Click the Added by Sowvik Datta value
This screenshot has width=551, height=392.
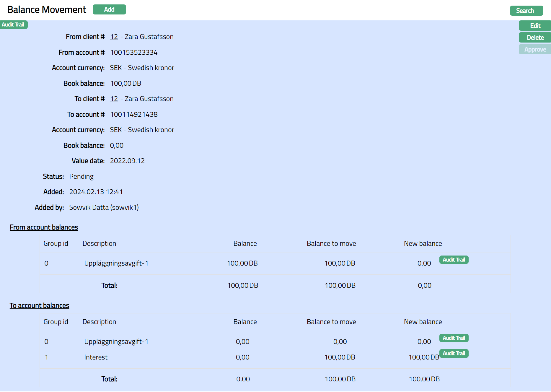pyautogui.click(x=104, y=208)
